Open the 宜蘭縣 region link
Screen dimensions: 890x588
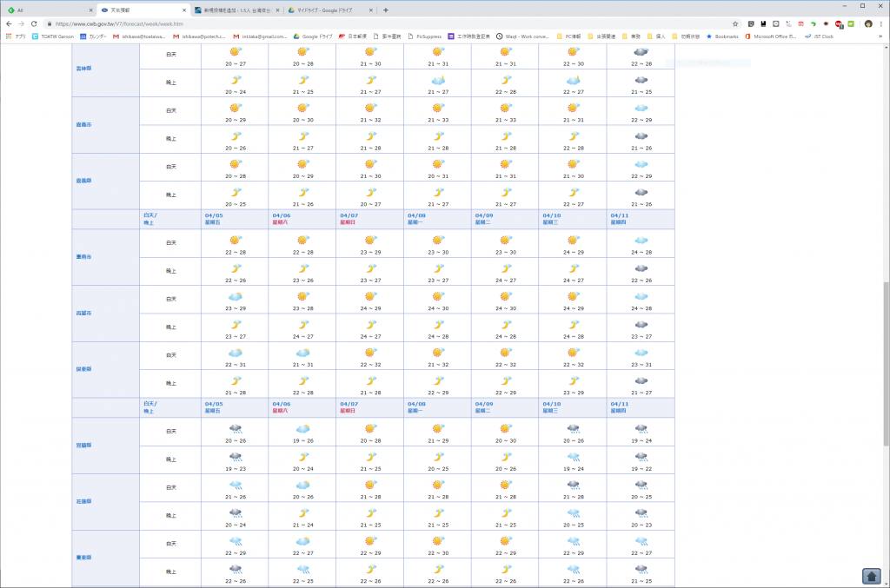(x=84, y=445)
